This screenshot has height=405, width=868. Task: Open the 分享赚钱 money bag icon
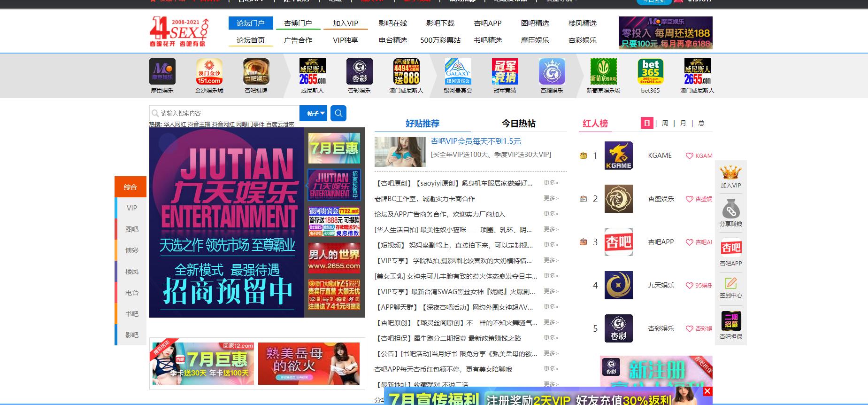(731, 209)
